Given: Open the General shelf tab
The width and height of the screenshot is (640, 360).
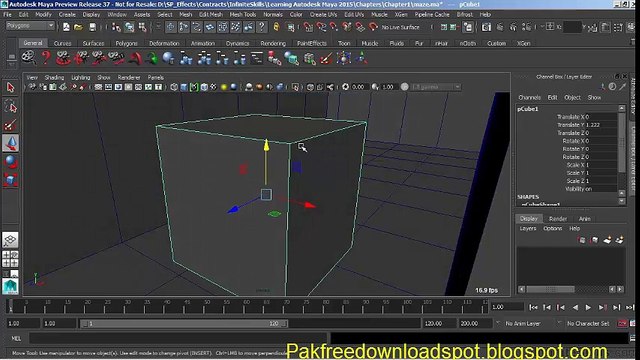Looking at the screenshot, I should click(33, 43).
